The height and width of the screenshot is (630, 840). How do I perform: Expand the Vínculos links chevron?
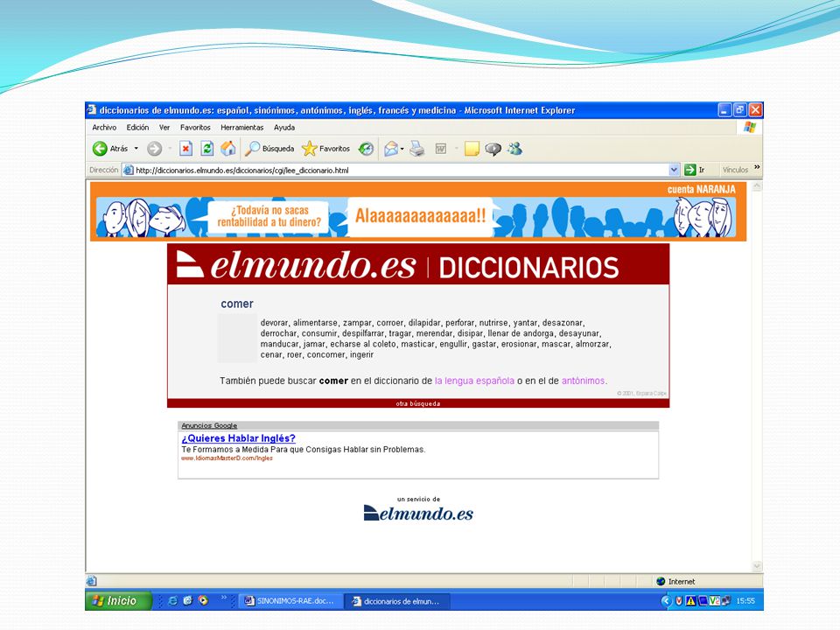pos(757,168)
